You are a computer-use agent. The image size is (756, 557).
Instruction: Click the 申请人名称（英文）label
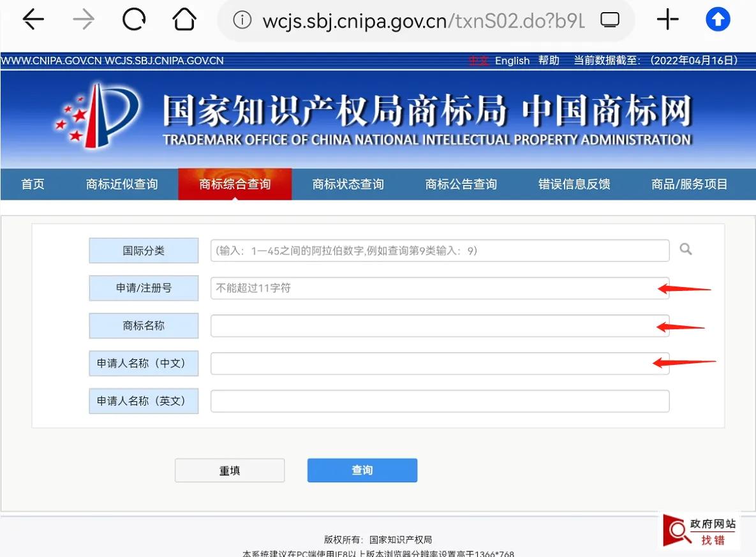pos(144,401)
